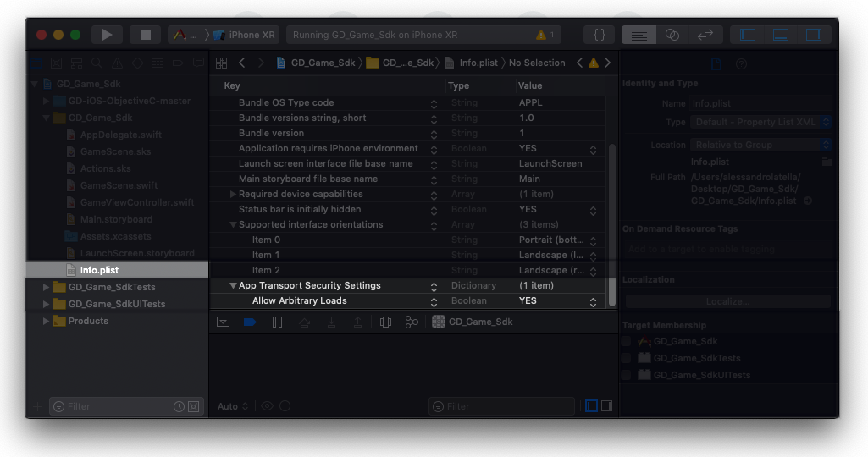The width and height of the screenshot is (868, 457).
Task: Select Assets.xcassets catalog
Action: [x=117, y=236]
